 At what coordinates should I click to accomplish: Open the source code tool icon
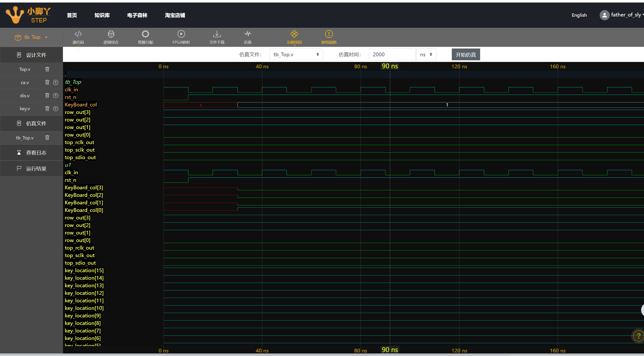tap(78, 34)
